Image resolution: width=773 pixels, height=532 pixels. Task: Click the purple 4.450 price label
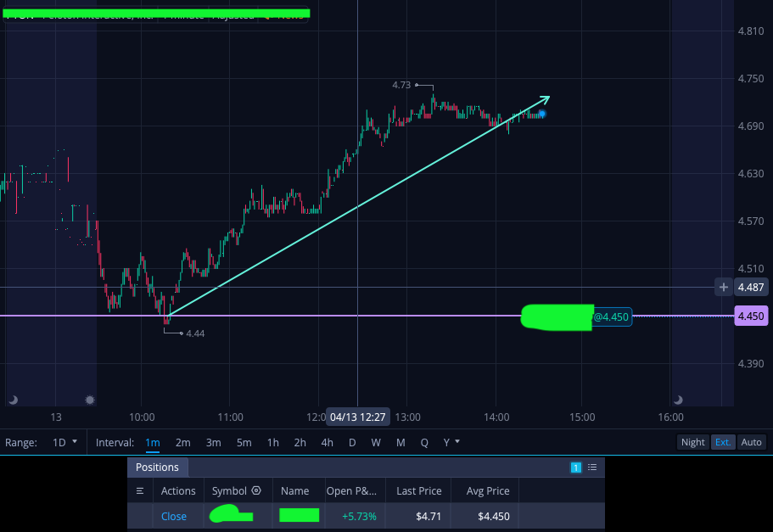pyautogui.click(x=751, y=316)
